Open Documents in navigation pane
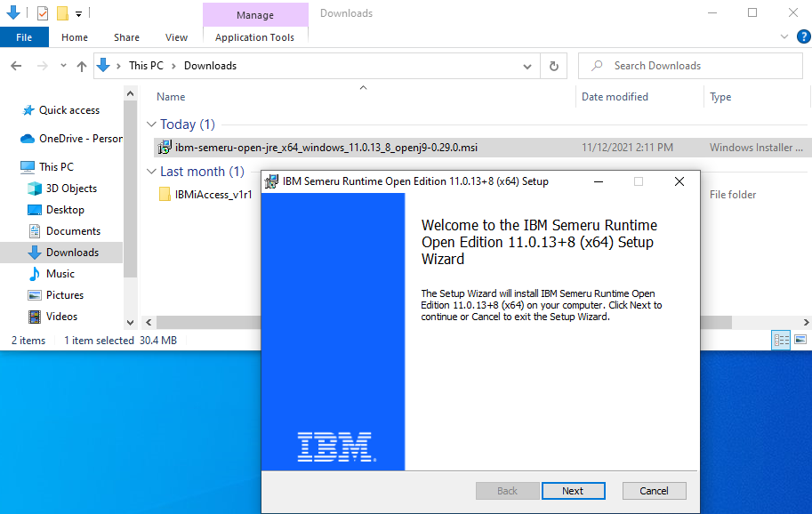The width and height of the screenshot is (812, 514). tap(73, 231)
